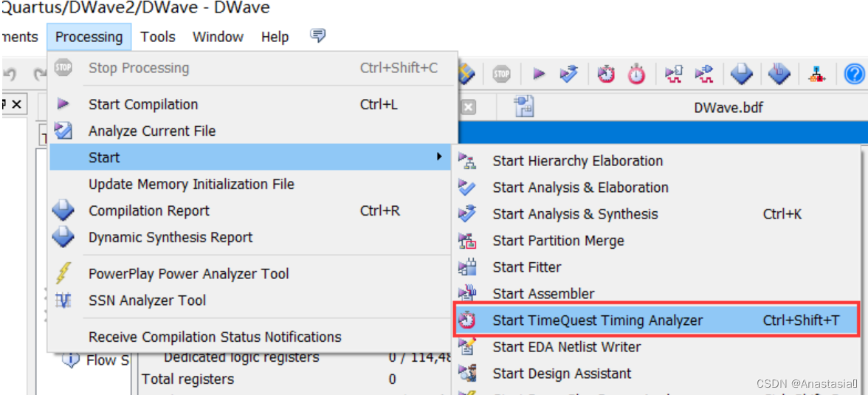The height and width of the screenshot is (395, 868).
Task: Close the tab with gray X button
Action: point(468,108)
